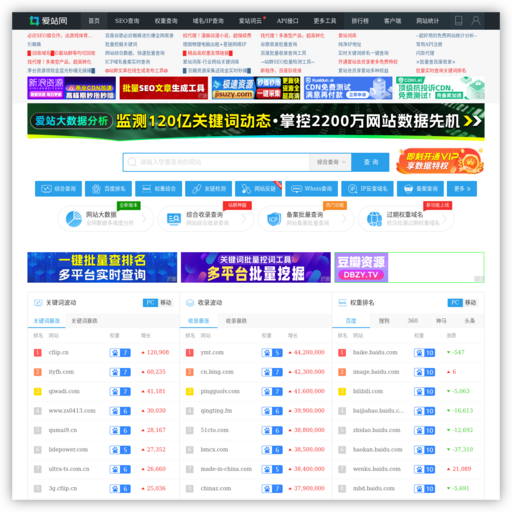The height and width of the screenshot is (512, 512).
Task: Open the Whois查询 quick tool button
Action: (x=311, y=189)
